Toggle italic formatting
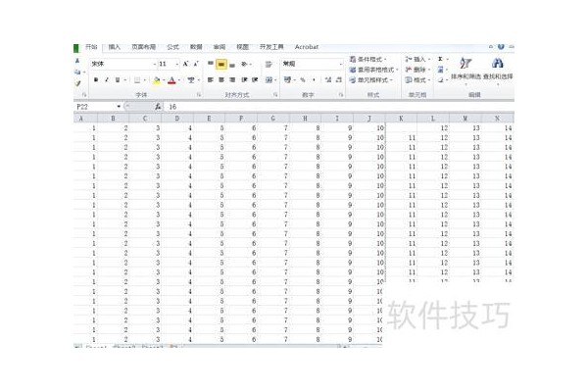 click(x=107, y=80)
